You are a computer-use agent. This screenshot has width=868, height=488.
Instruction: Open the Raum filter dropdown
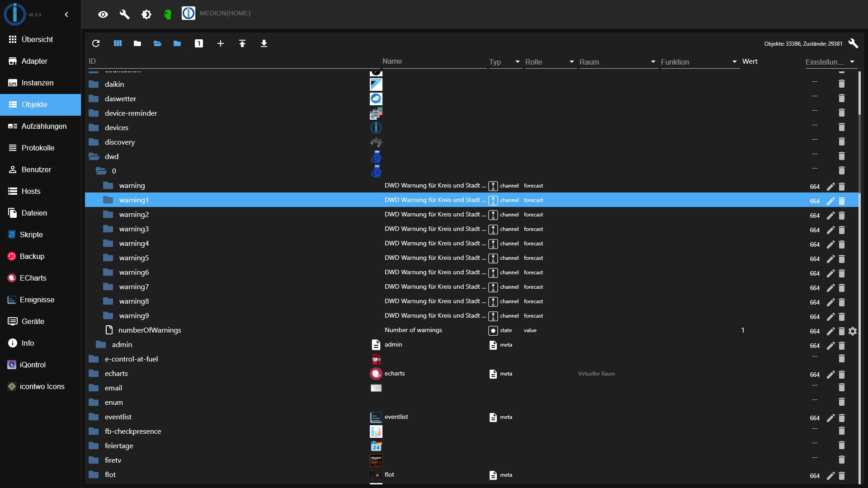pyautogui.click(x=618, y=62)
